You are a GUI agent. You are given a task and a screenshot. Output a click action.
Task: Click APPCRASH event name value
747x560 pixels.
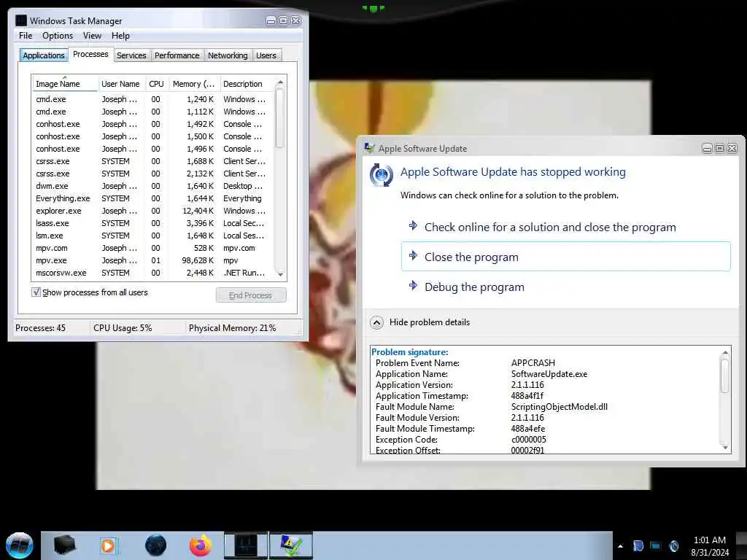[533, 363]
